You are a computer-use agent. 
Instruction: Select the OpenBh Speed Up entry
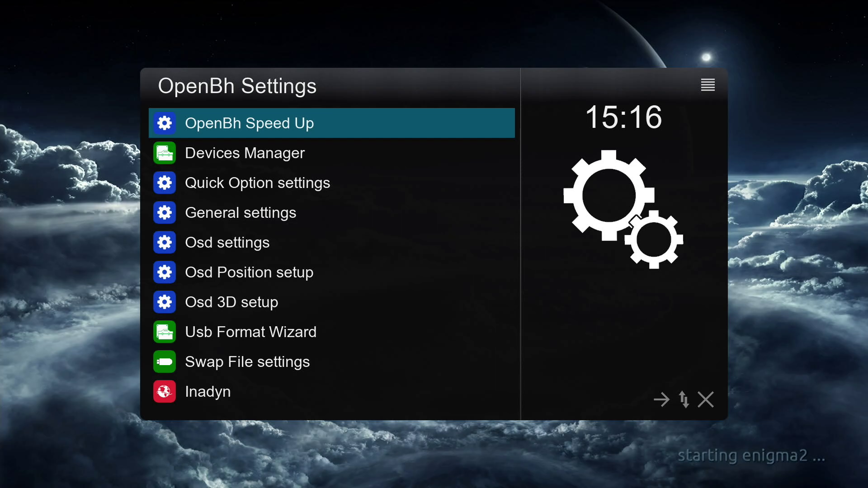coord(249,123)
